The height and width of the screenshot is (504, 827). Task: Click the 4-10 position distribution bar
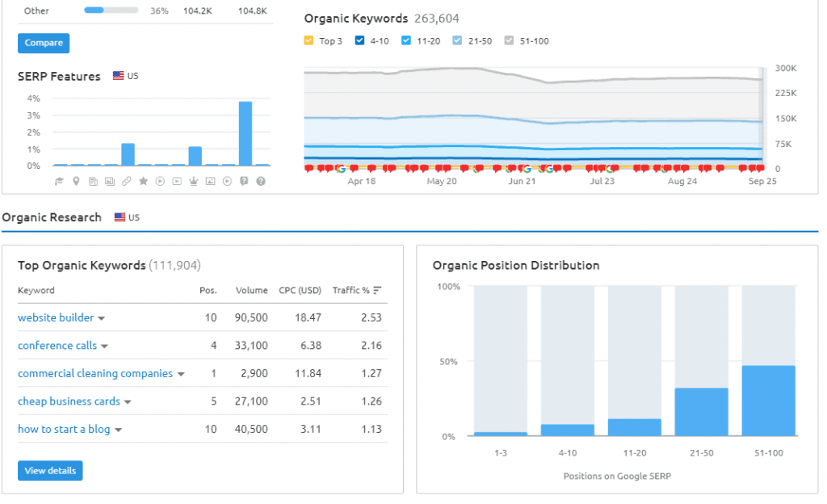pyautogui.click(x=568, y=430)
